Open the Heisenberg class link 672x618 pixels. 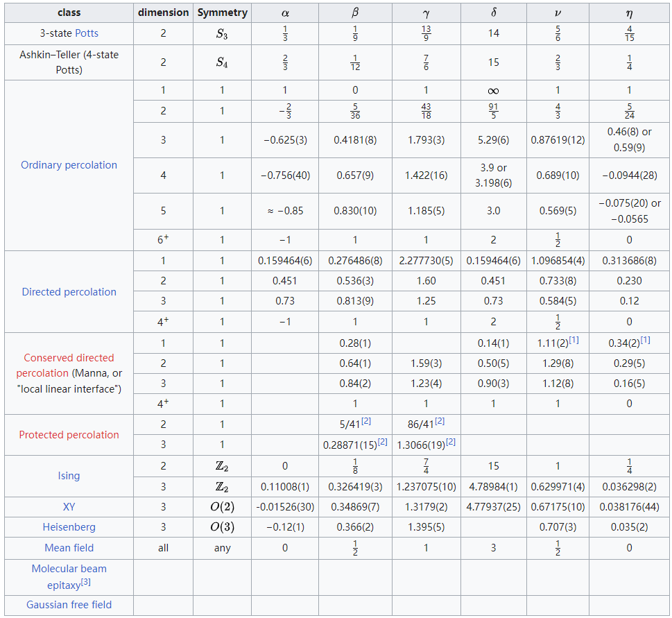[69, 527]
